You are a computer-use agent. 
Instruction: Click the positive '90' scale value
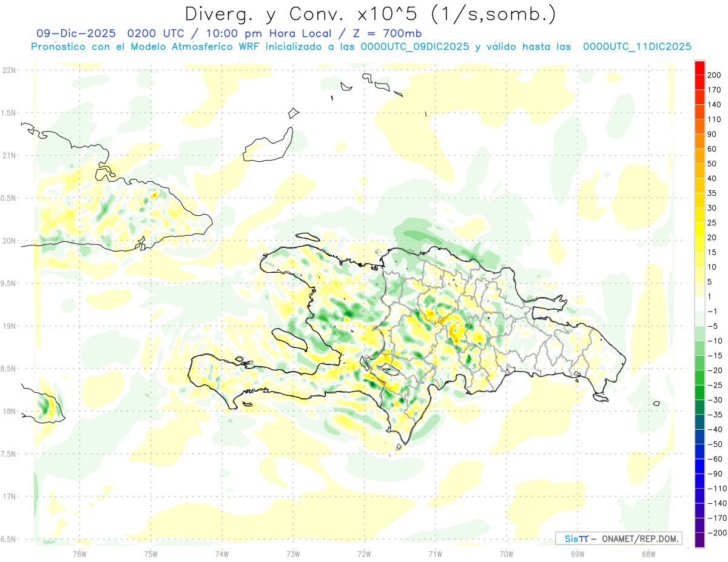tap(712, 134)
